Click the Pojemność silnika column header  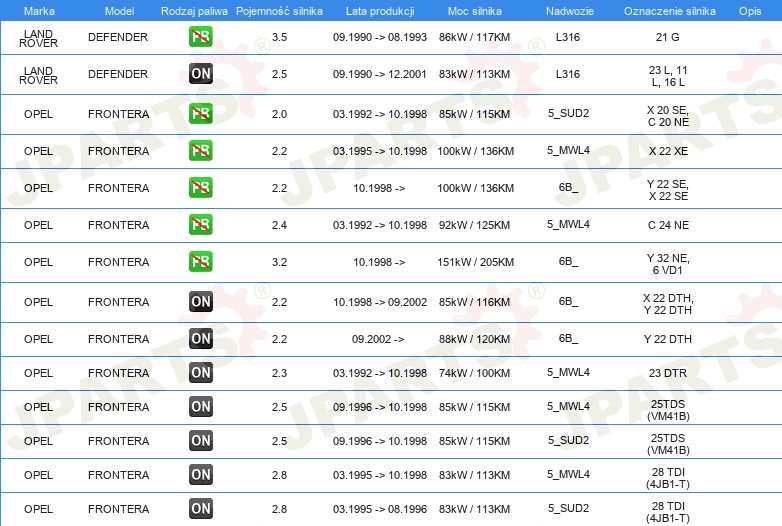(x=279, y=11)
